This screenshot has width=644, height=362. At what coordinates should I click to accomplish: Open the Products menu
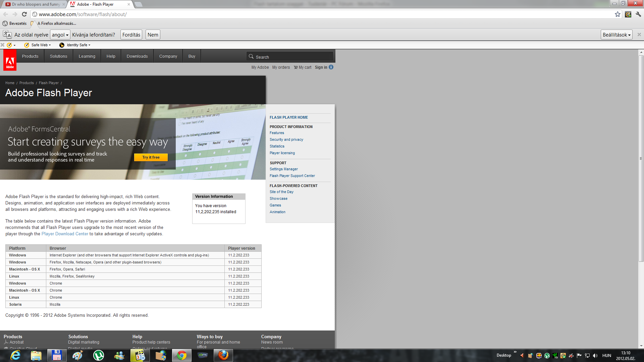[x=30, y=56]
